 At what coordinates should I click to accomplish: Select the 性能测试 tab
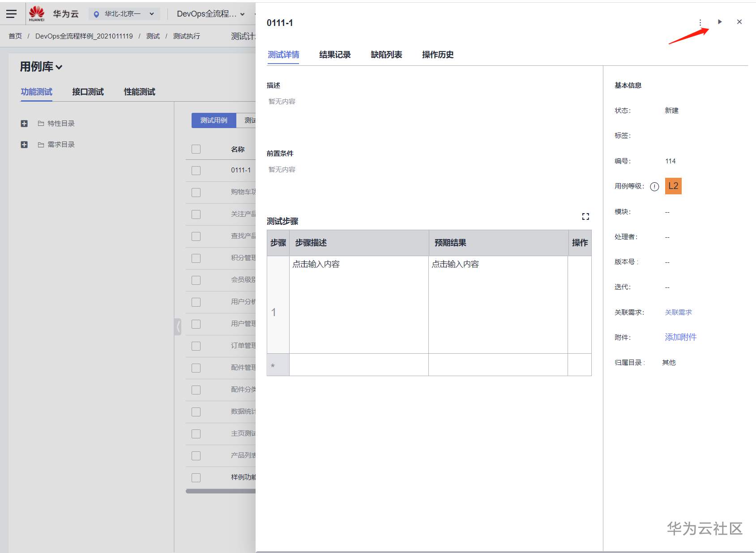[139, 92]
